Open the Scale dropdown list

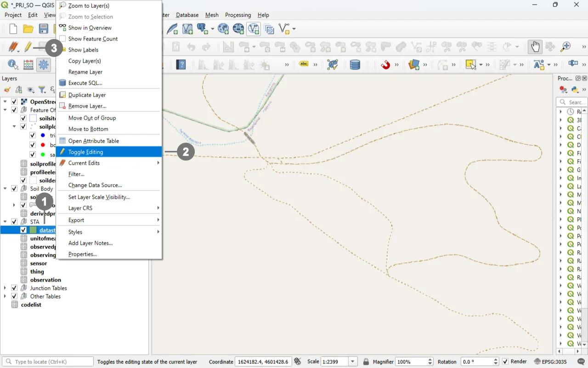tap(353, 362)
